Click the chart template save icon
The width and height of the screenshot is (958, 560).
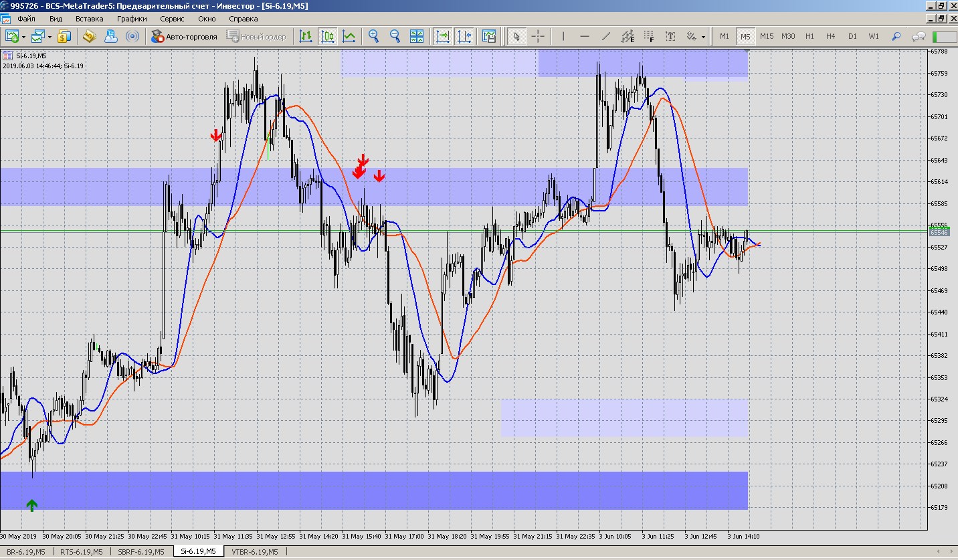tap(489, 36)
